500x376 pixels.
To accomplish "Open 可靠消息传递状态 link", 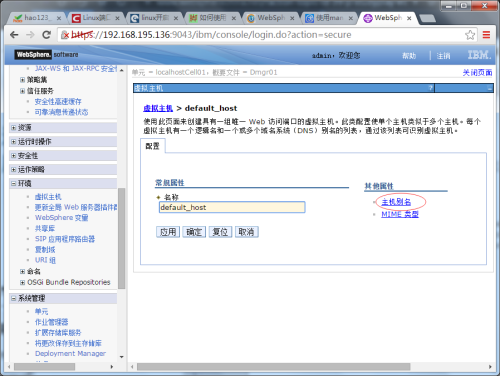I will [x=61, y=112].
